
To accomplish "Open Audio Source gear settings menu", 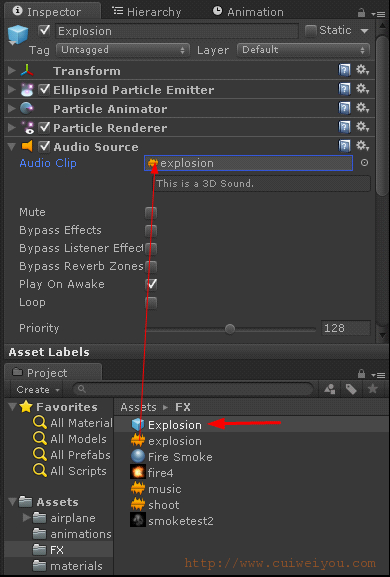I will 362,146.
